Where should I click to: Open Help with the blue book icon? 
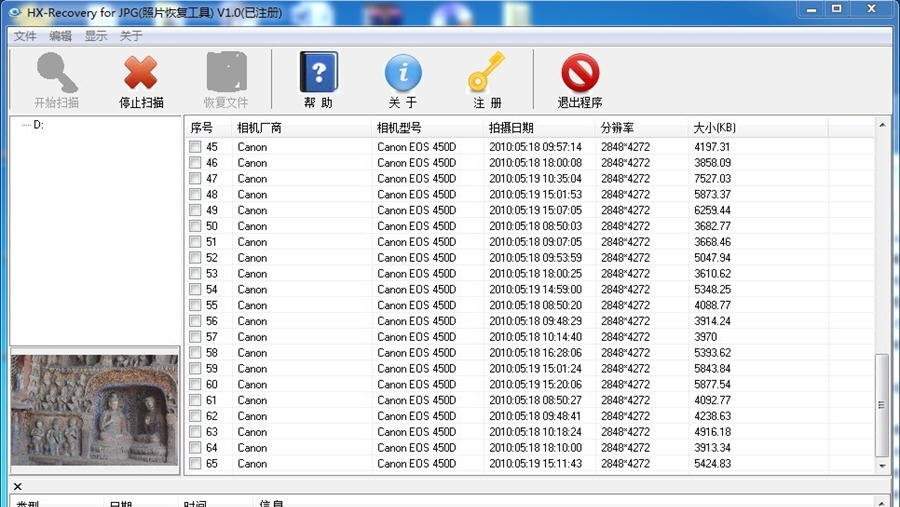(319, 72)
